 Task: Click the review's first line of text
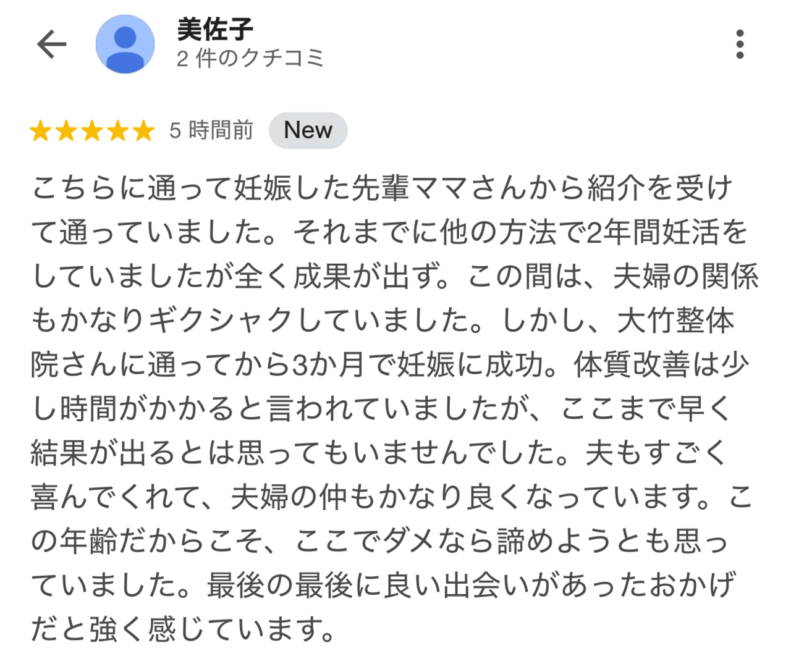tap(382, 188)
